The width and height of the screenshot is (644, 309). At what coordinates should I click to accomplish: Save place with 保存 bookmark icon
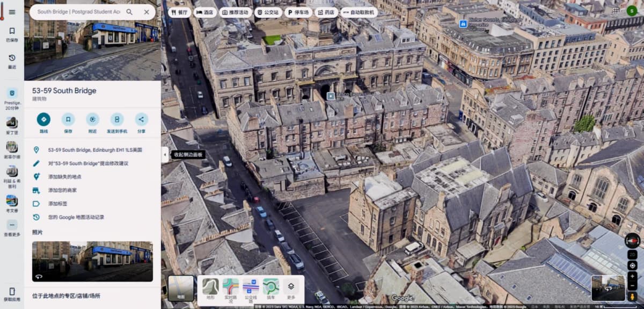pos(68,119)
